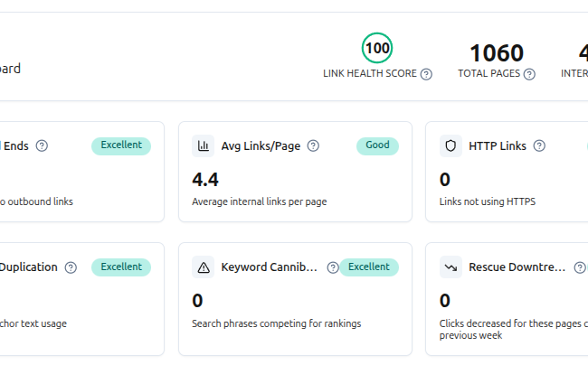Click the warning triangle icon on Keyword Cannibalization
Image resolution: width=588 pixels, height=365 pixels.
203,267
